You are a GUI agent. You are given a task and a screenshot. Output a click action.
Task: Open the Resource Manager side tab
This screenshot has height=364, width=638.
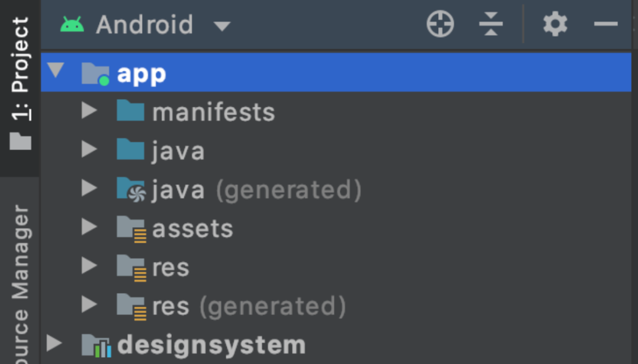[20, 281]
